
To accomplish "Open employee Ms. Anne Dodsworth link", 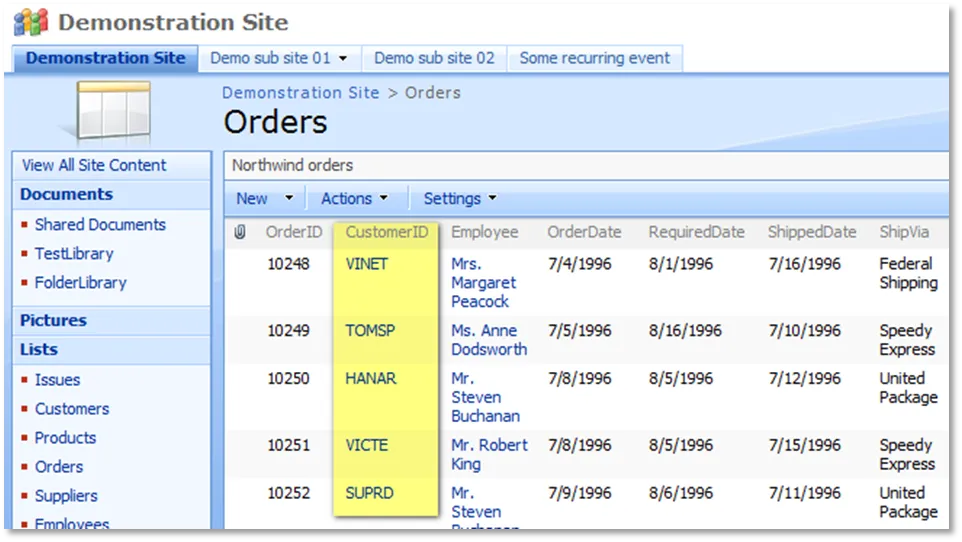I will (488, 340).
